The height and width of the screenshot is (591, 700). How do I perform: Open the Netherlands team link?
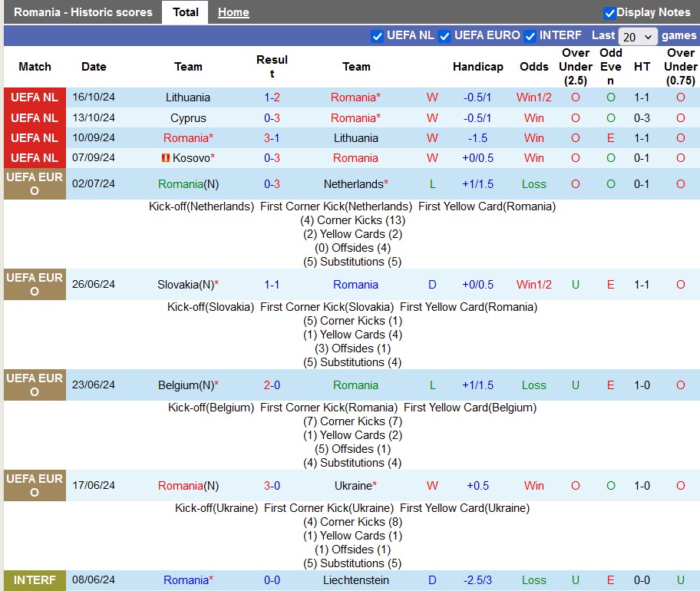[x=354, y=184]
